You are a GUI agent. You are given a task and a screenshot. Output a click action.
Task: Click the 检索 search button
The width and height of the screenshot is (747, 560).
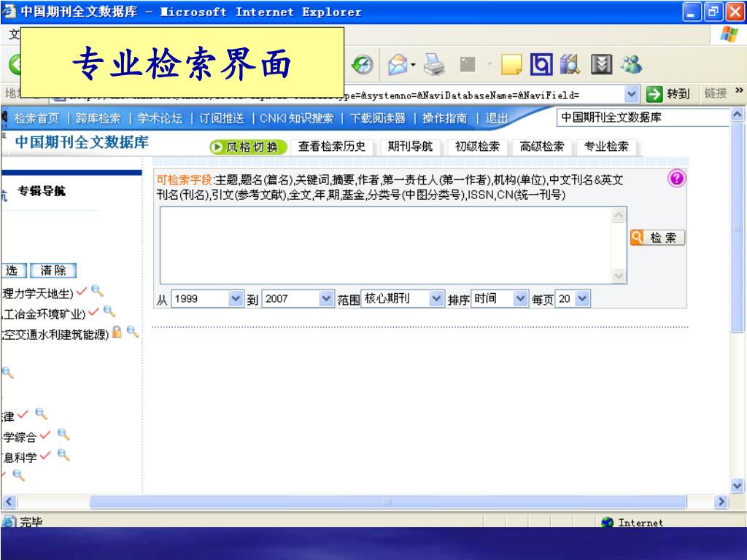(657, 237)
